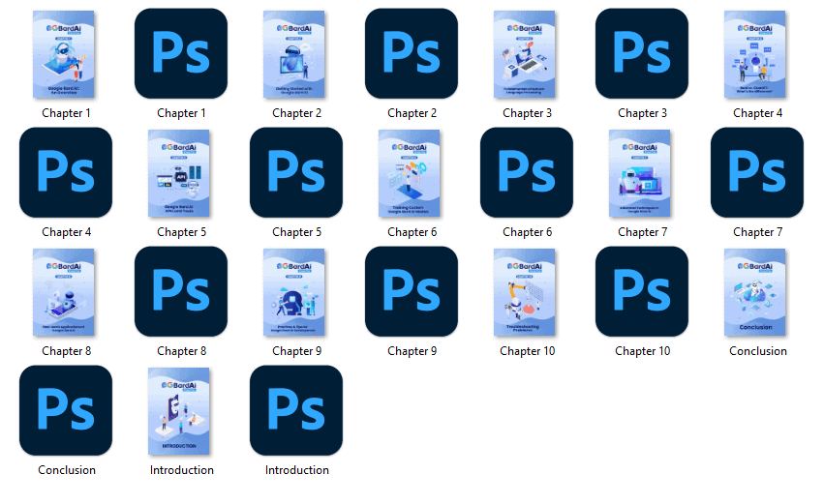Choose the Chapter 9 book cover image thumbnail

[294, 292]
